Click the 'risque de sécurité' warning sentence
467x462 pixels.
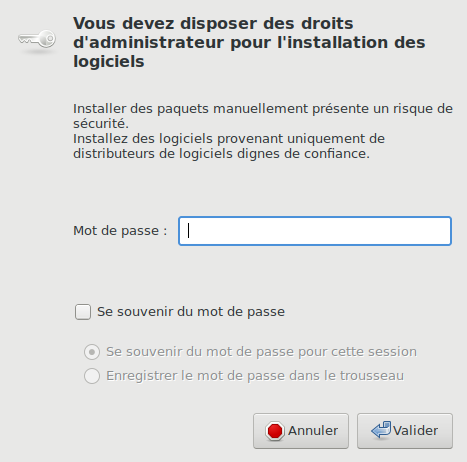tap(263, 116)
